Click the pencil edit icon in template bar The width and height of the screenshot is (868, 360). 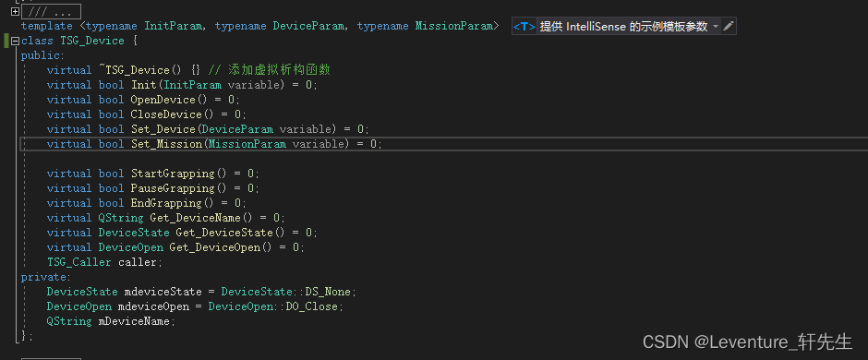coord(729,26)
